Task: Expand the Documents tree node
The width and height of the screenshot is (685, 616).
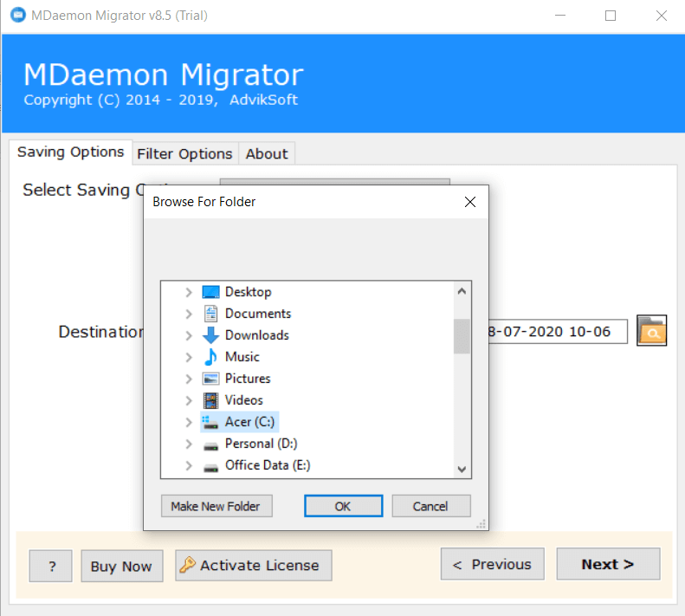Action: (x=188, y=314)
